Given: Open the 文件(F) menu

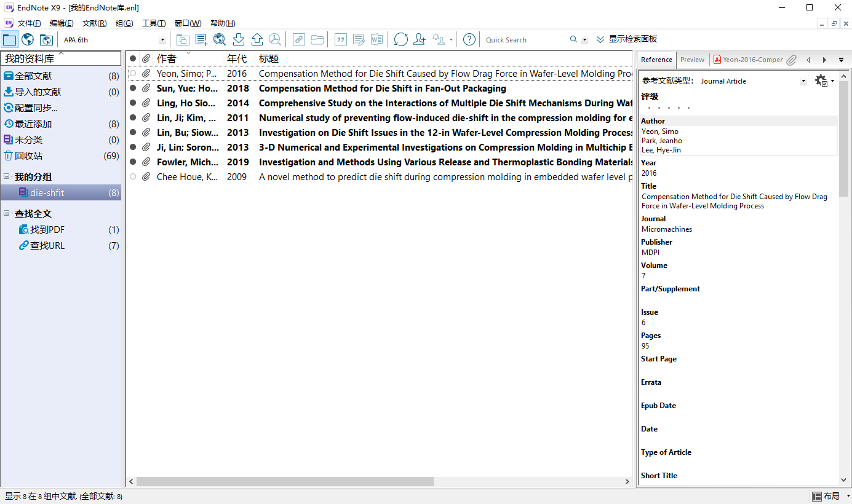Looking at the screenshot, I should [29, 23].
